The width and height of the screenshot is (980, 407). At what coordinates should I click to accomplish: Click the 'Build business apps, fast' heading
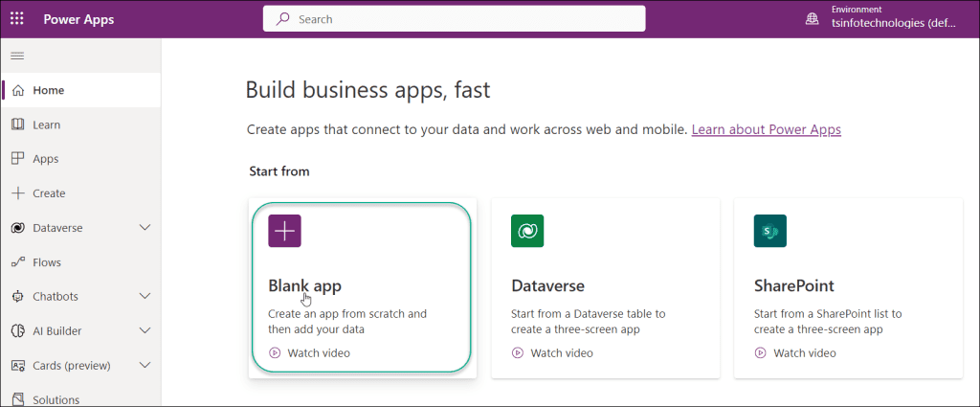tap(368, 89)
